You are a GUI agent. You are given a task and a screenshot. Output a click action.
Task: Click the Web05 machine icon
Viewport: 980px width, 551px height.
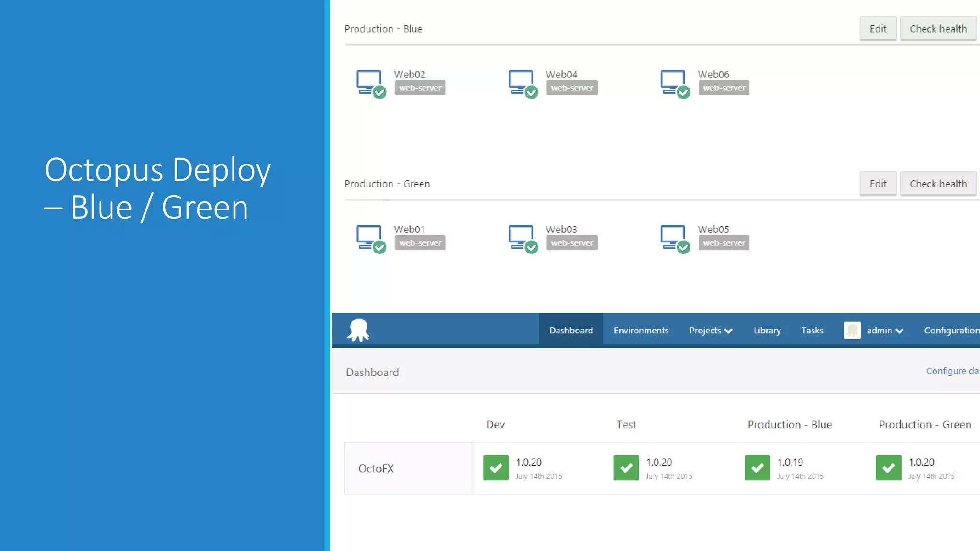[675, 239]
